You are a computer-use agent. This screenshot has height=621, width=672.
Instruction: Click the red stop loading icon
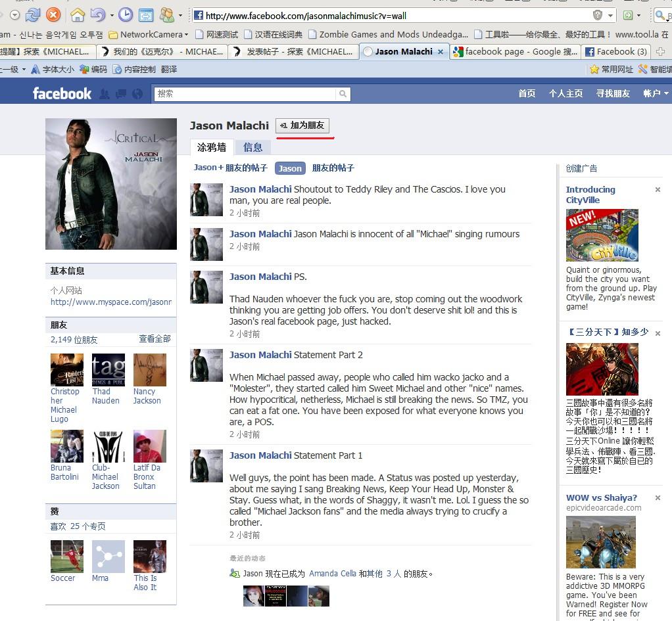(53, 15)
